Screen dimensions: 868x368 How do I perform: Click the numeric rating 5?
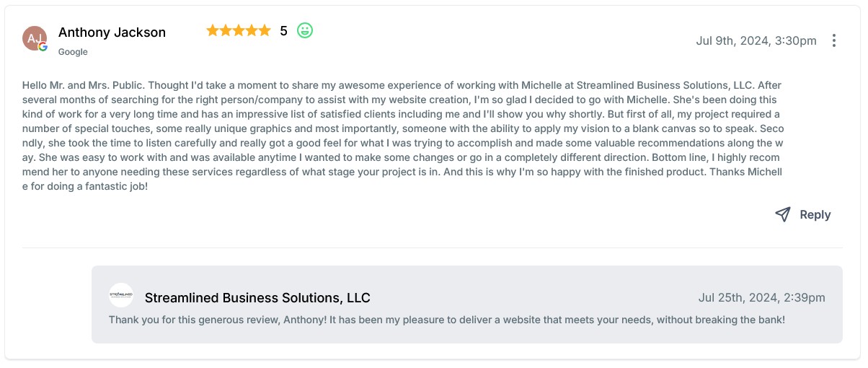(283, 31)
